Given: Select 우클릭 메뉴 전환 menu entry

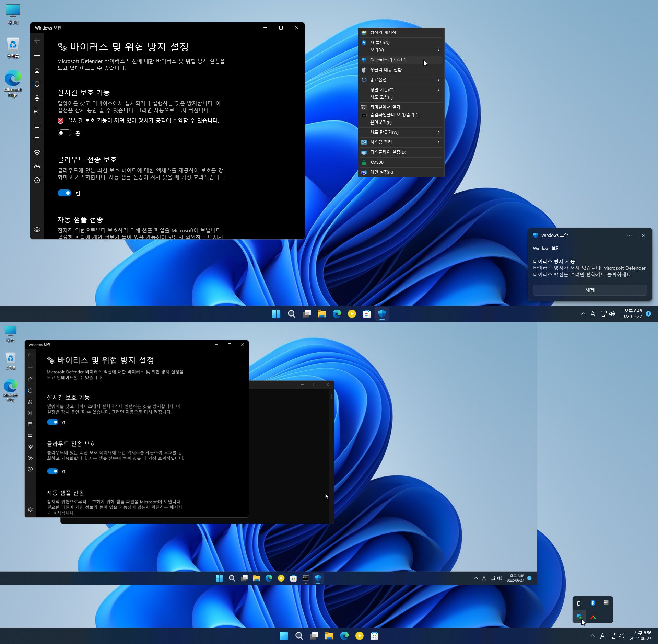Looking at the screenshot, I should click(401, 70).
